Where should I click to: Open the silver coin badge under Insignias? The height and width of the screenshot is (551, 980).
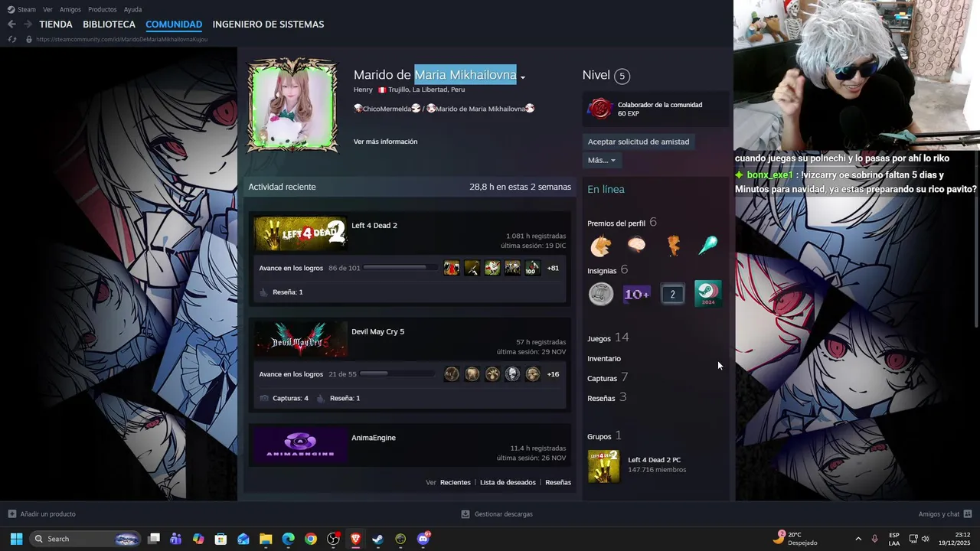coord(601,294)
